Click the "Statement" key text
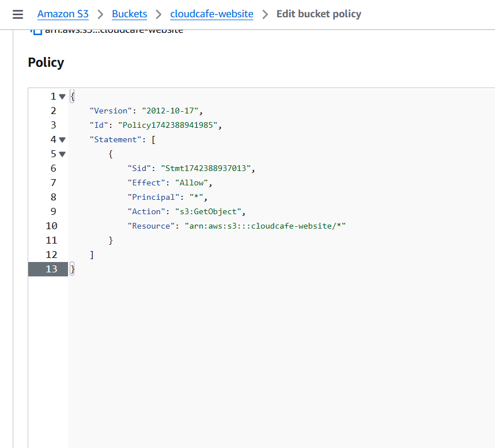495x448 pixels. click(x=116, y=140)
